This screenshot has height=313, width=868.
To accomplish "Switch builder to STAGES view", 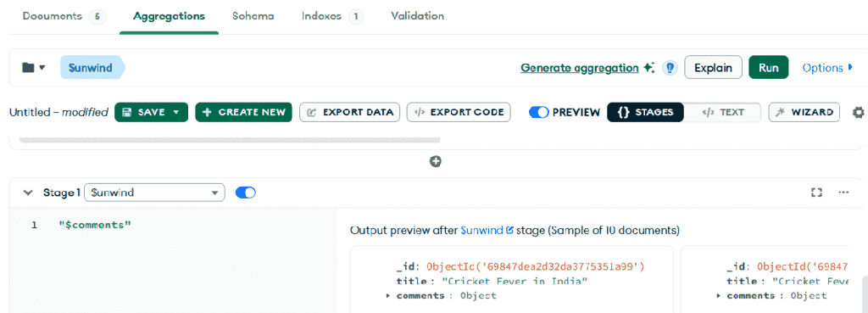I will (645, 113).
